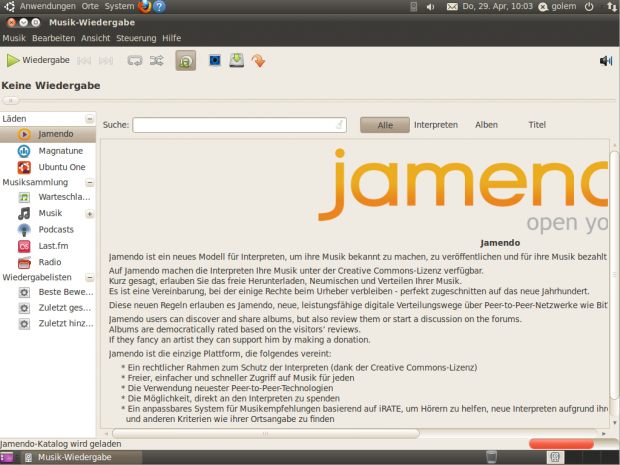Viewport: 620px width, 465px height.
Task: Start playback with the Wiedergabe button
Action: click(38, 61)
